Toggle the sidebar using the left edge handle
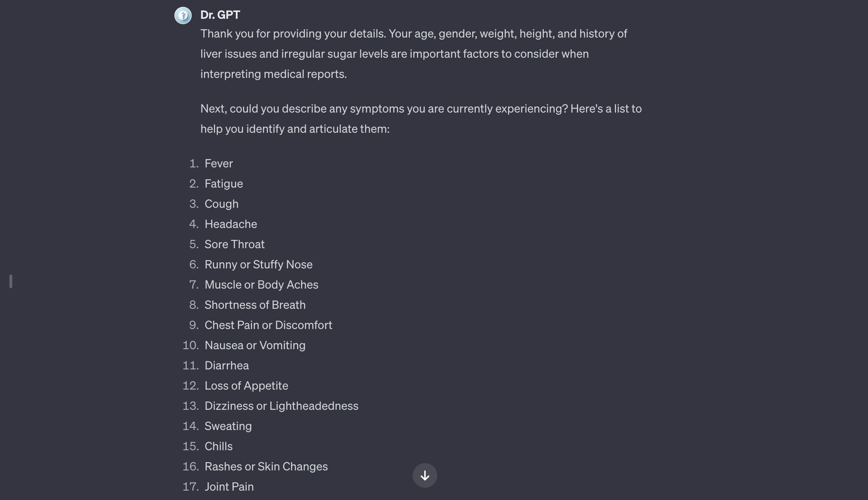The width and height of the screenshot is (868, 500). [x=11, y=281]
